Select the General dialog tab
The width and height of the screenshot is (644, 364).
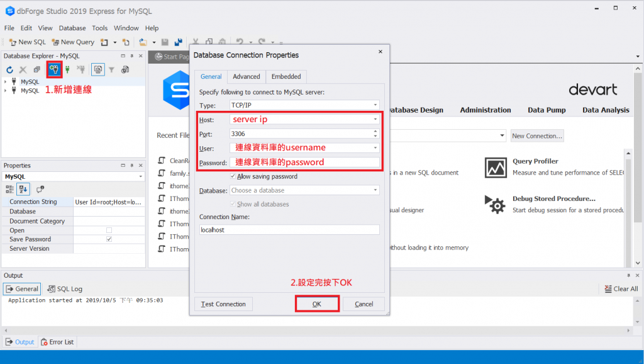[x=211, y=76]
